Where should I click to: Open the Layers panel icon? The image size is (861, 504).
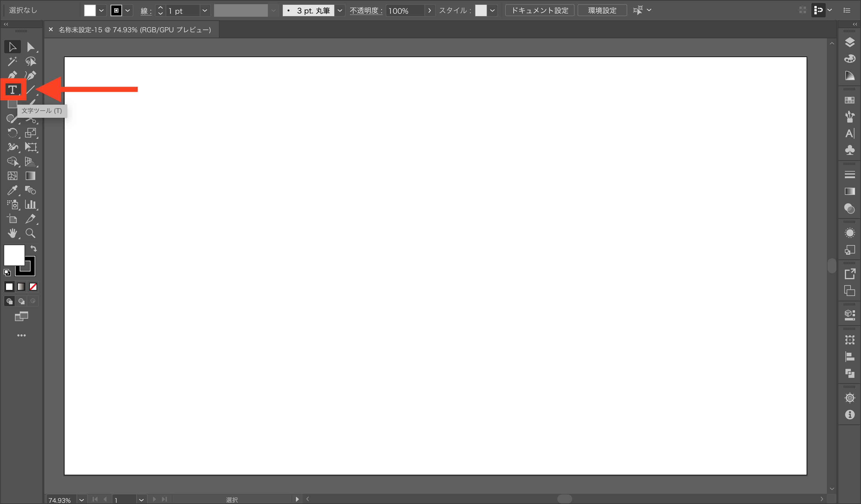coord(849,42)
